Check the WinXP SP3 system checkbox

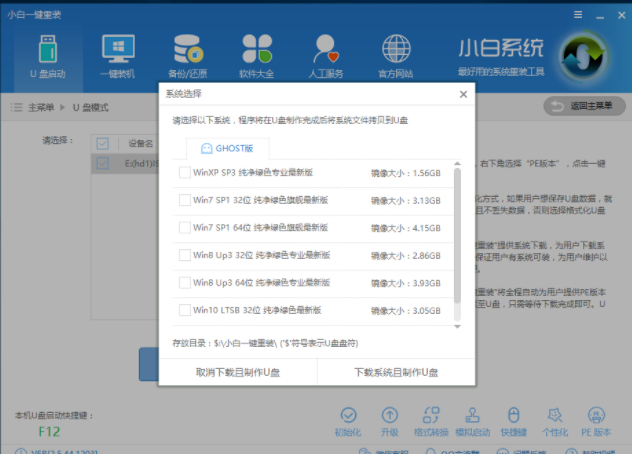tap(184, 172)
